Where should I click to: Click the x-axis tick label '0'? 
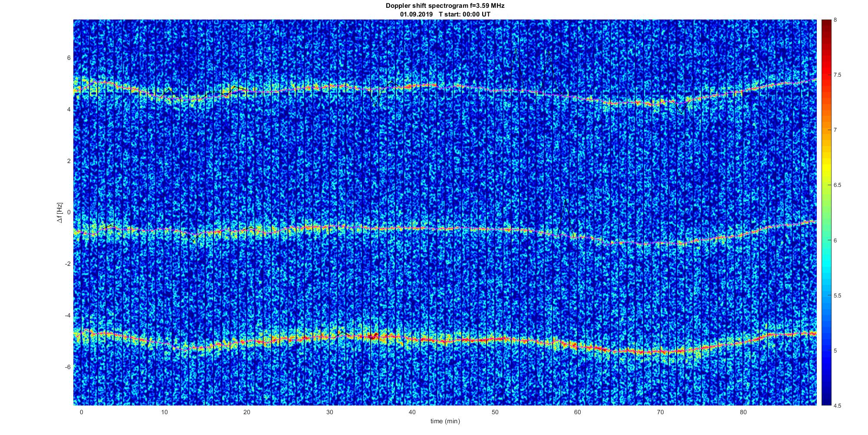(81, 412)
